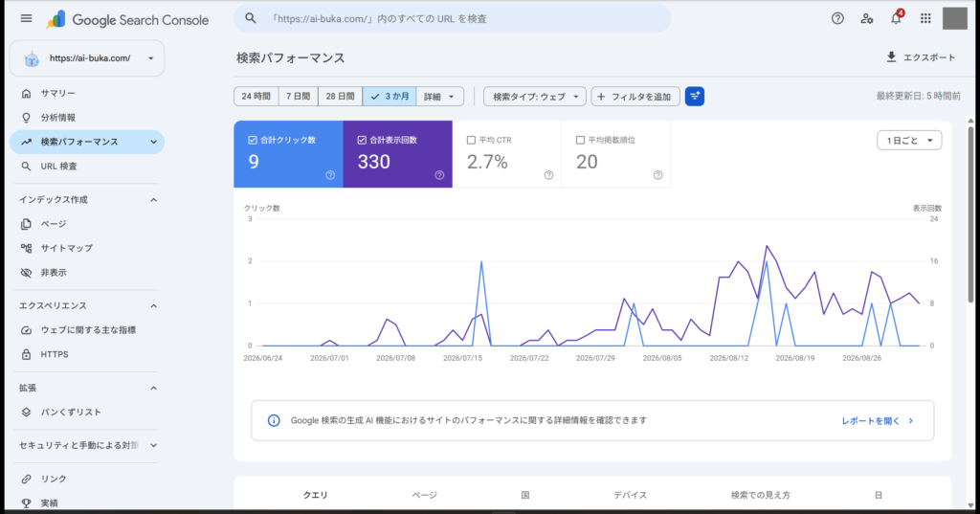Viewport: 980px width, 514px height.
Task: Toggle the 合計表示回数 checkbox
Action: click(x=362, y=140)
